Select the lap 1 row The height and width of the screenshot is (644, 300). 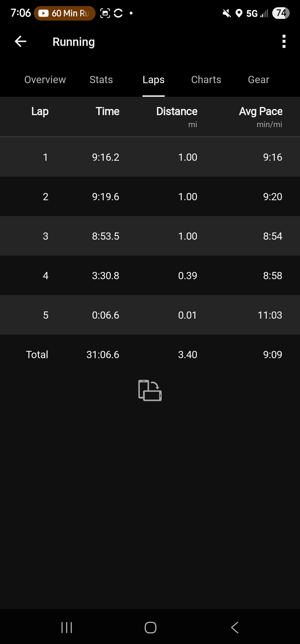pyautogui.click(x=150, y=157)
